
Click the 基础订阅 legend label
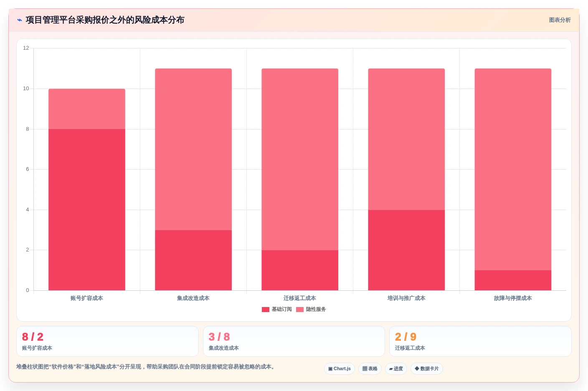click(x=281, y=310)
